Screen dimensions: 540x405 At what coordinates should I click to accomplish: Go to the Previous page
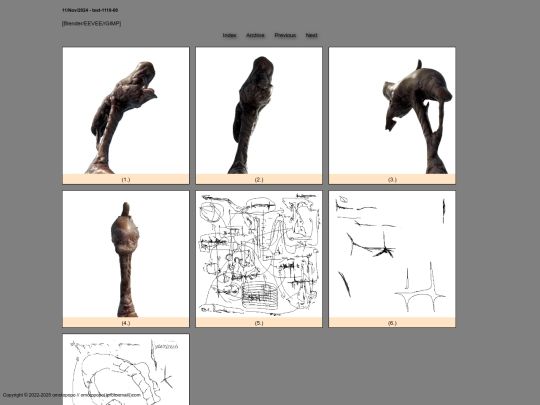point(285,35)
